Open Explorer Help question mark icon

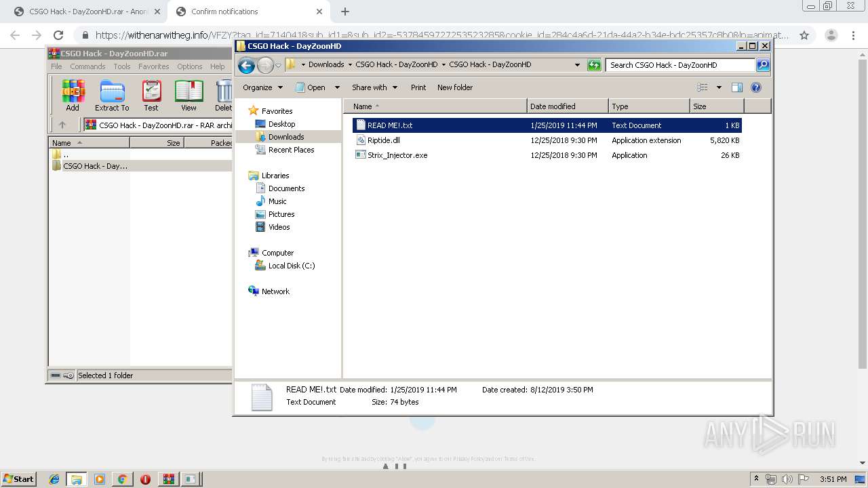coord(756,87)
